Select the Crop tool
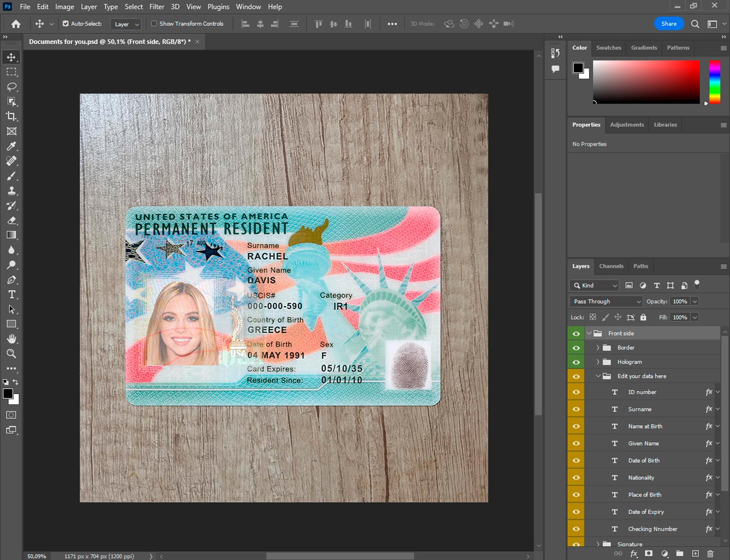Viewport: 730px width, 560px height. pos(11,116)
